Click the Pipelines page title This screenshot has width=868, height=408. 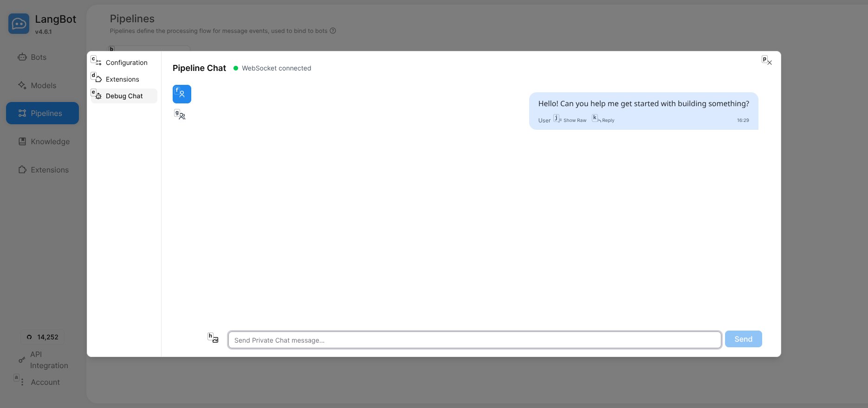(x=132, y=19)
